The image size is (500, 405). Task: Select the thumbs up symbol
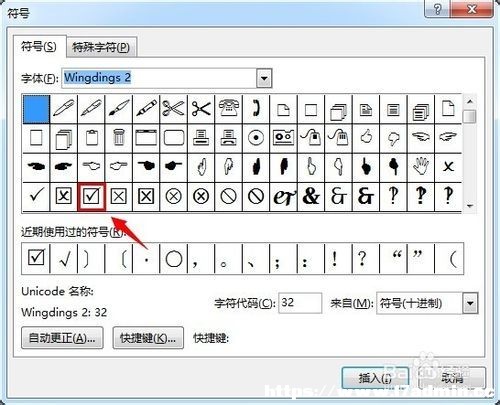[366, 138]
